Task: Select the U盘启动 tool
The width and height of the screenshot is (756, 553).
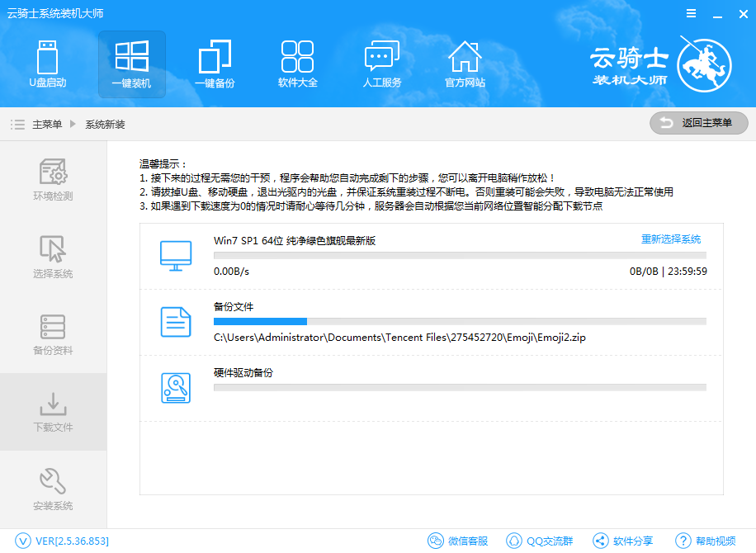Action: coord(47,64)
